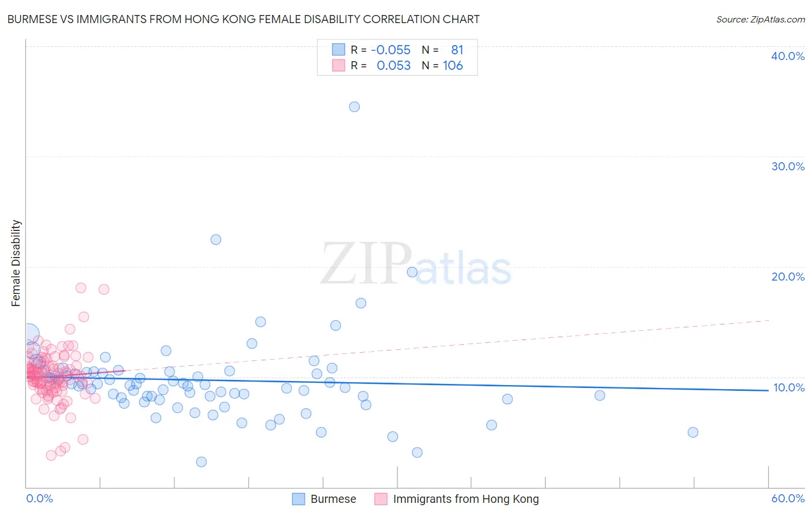
Task: Click the Burmese data point near 22.5%
Action: click(x=216, y=240)
